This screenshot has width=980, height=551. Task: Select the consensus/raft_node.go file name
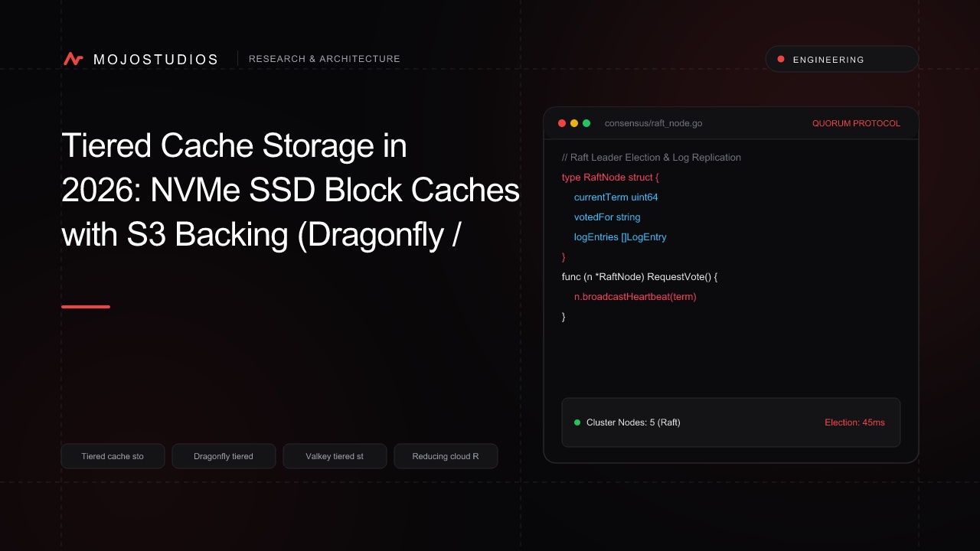pyautogui.click(x=653, y=123)
